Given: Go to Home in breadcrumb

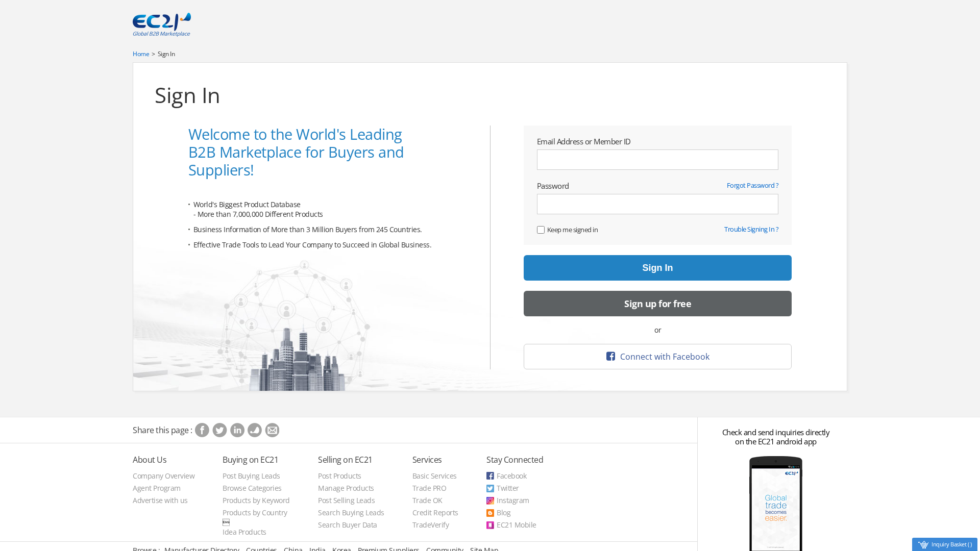Looking at the screenshot, I should tap(141, 54).
